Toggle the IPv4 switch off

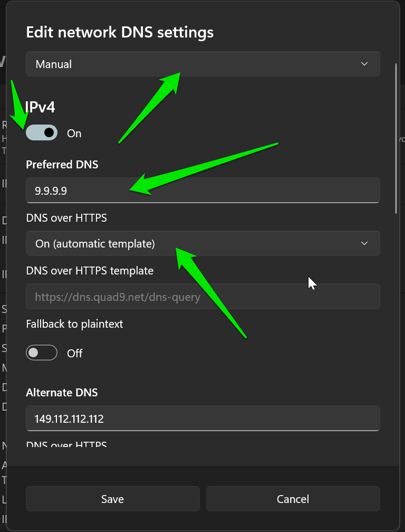[x=42, y=132]
